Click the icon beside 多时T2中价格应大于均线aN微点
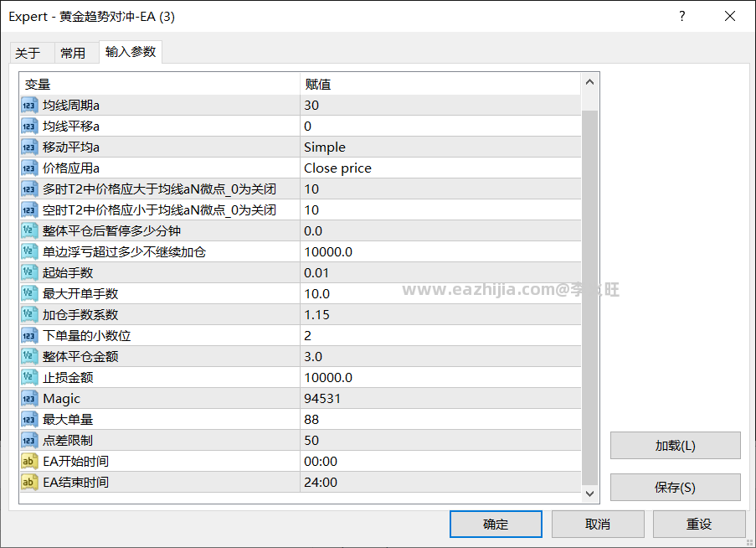This screenshot has width=756, height=548. pyautogui.click(x=29, y=189)
